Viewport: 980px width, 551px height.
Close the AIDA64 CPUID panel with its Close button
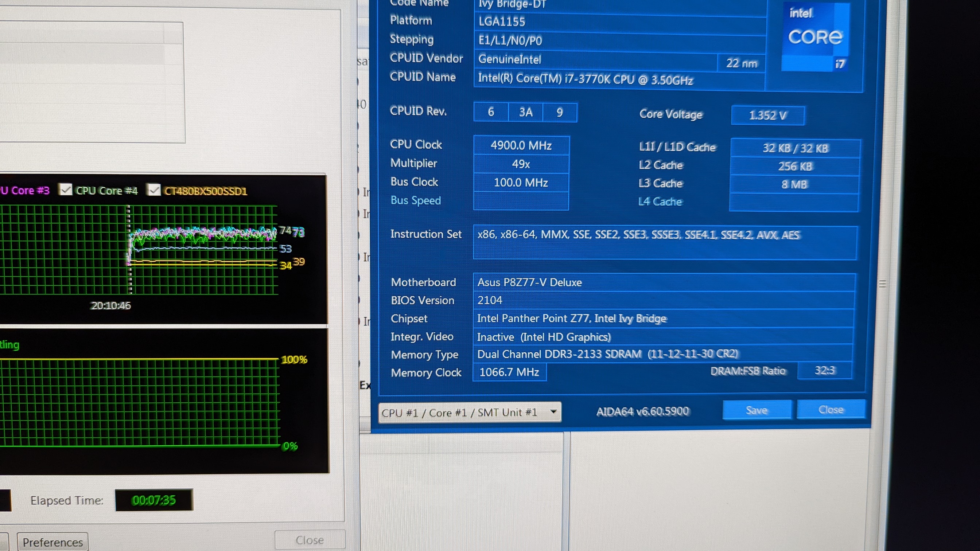pos(831,410)
